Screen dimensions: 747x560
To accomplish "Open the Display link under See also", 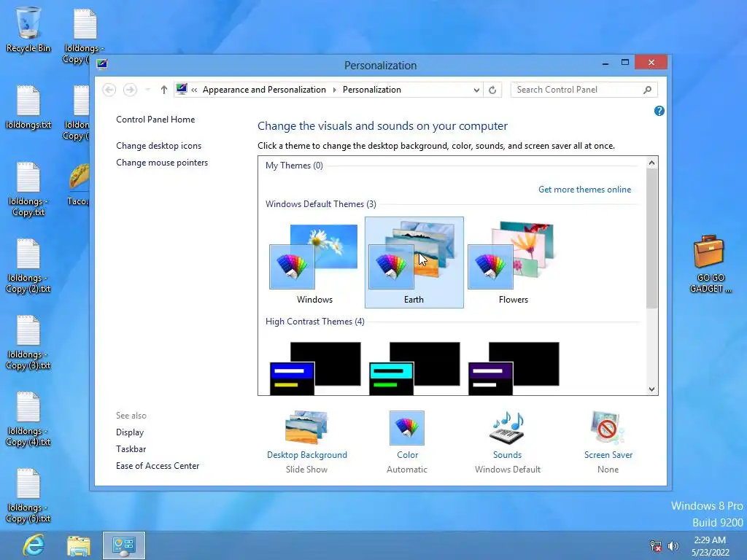I will [130, 432].
